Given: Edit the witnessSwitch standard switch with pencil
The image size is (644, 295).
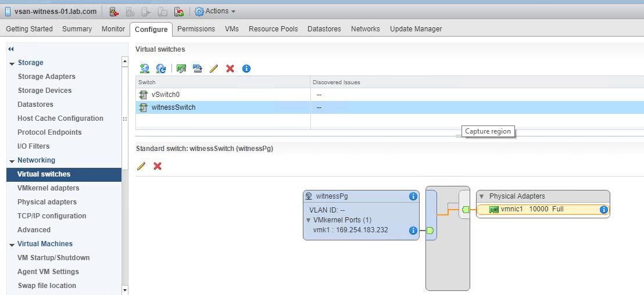Looking at the screenshot, I should pyautogui.click(x=141, y=166).
